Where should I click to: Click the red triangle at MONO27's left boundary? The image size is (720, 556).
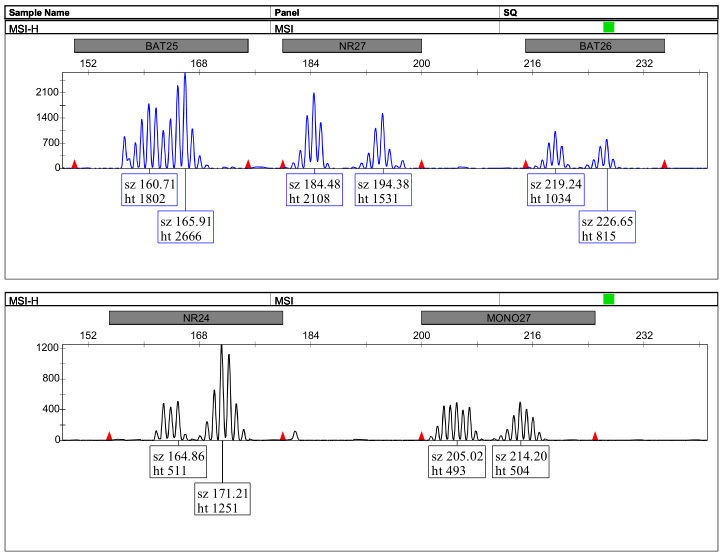(x=421, y=436)
